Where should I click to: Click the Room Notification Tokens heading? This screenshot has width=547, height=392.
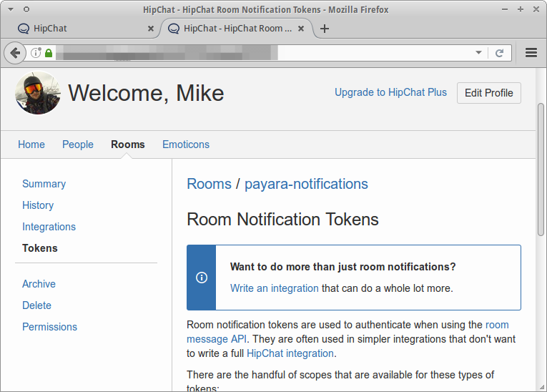(x=282, y=219)
